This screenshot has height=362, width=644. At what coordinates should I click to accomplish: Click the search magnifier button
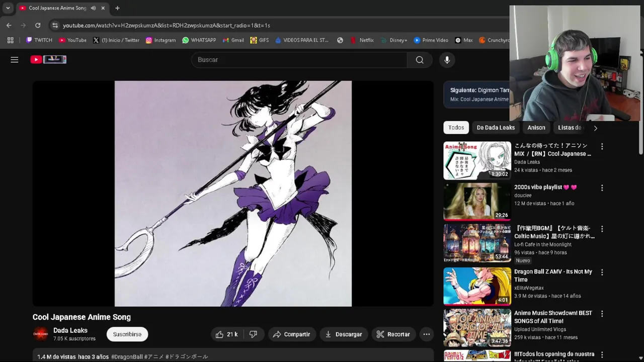[x=420, y=60]
